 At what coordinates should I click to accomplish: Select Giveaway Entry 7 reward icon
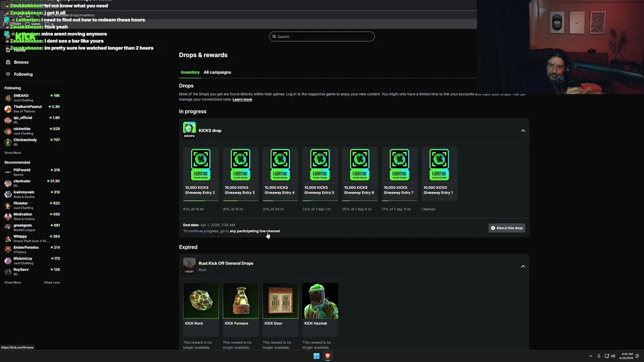(x=399, y=165)
